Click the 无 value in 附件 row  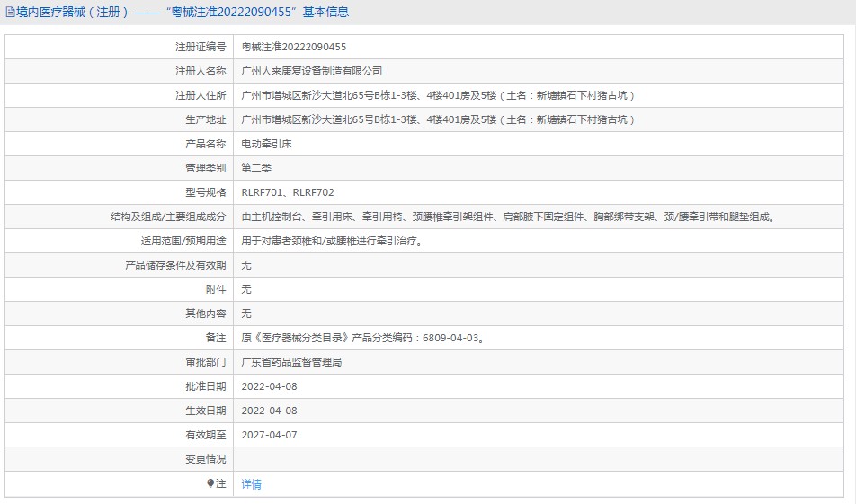[246, 289]
